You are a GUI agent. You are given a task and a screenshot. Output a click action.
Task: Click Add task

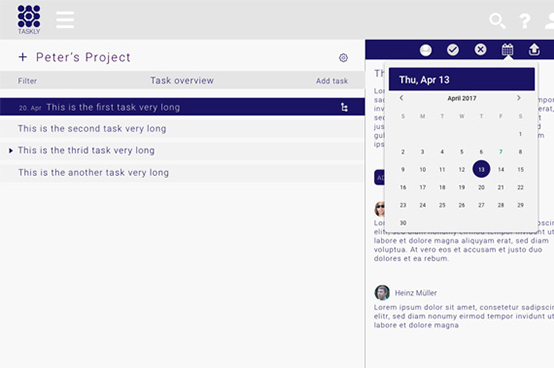coord(332,81)
